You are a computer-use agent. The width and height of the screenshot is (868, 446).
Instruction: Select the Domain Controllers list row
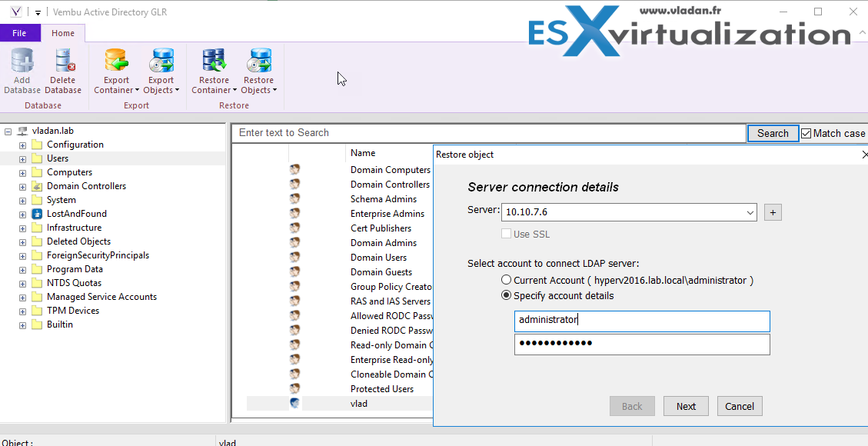point(390,185)
